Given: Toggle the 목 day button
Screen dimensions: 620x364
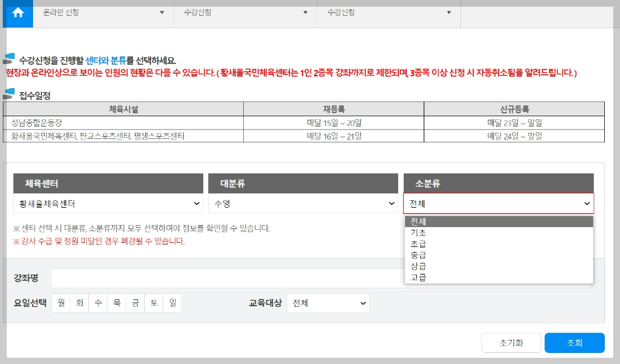Looking at the screenshot, I should (x=116, y=303).
